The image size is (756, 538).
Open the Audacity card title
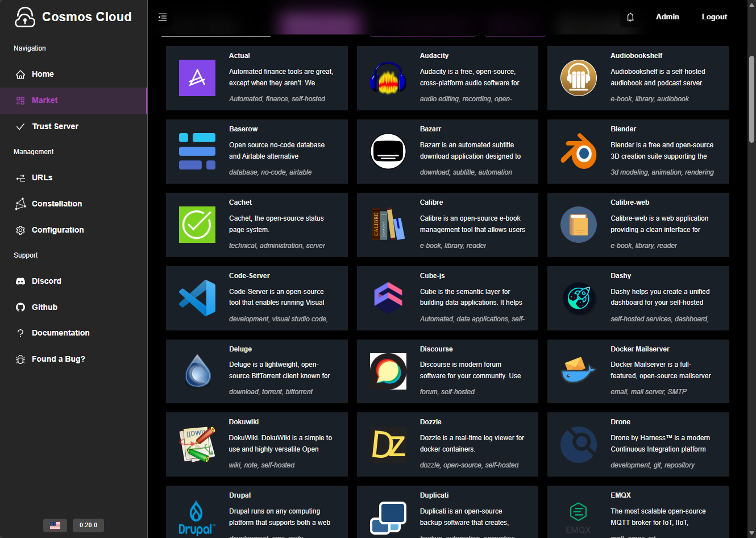pos(434,56)
